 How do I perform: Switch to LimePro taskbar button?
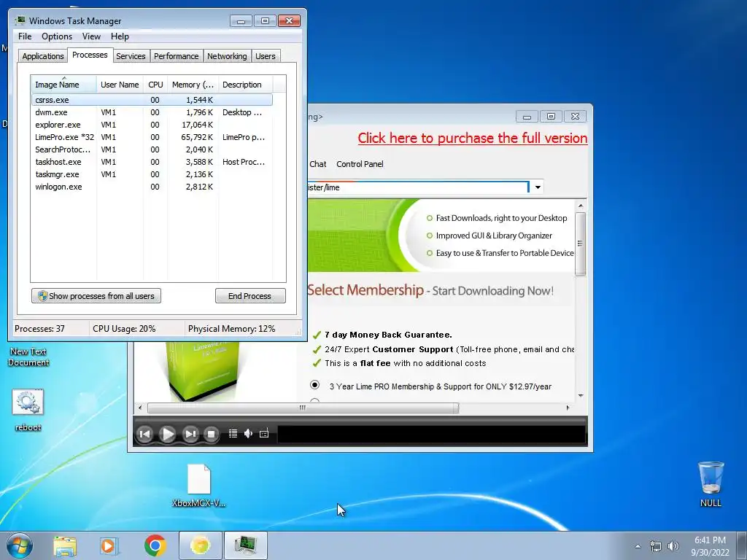pos(200,545)
